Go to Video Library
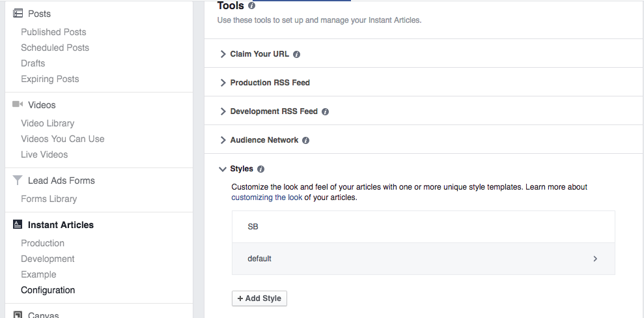Screen dimensions: 644x318 pos(48,123)
